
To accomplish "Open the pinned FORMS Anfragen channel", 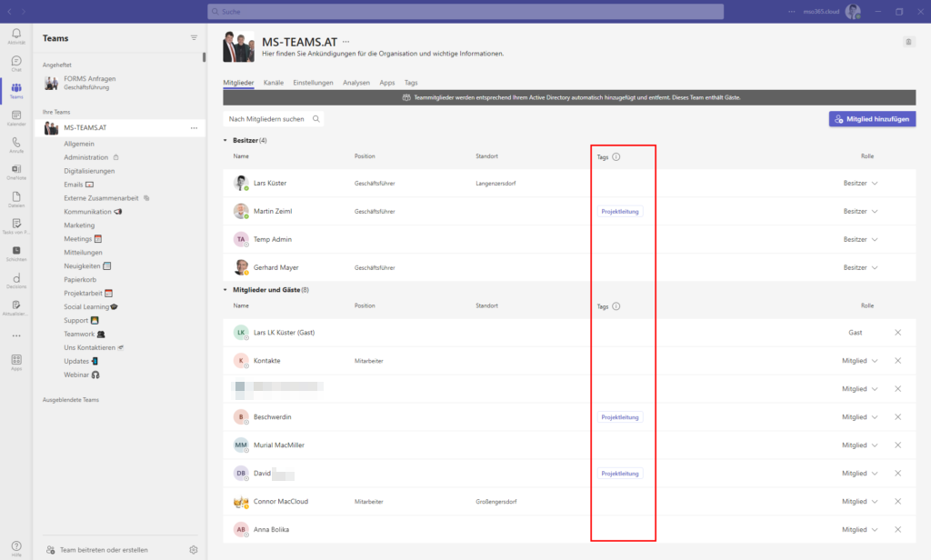I will pos(119,83).
